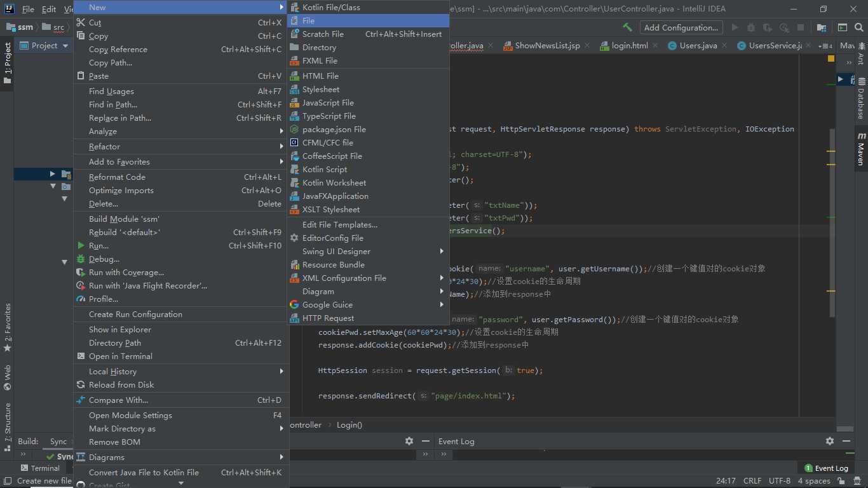Image resolution: width=868 pixels, height=488 pixels.
Task: Click the Build panel settings gear icon
Action: pos(409,441)
